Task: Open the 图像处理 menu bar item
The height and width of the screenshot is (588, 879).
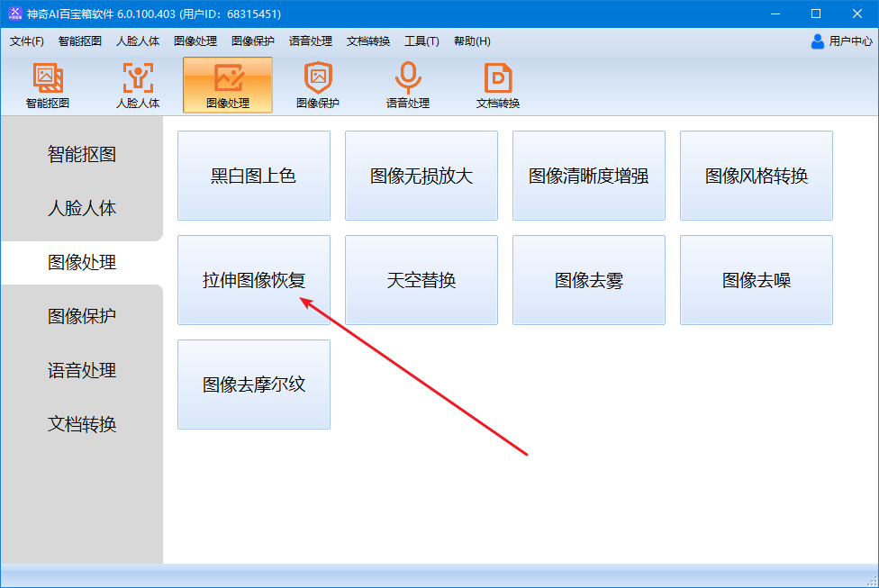Action: pyautogui.click(x=195, y=41)
